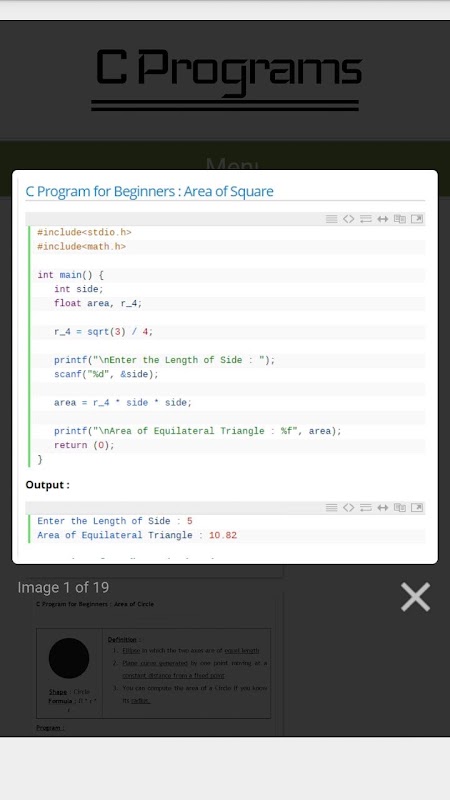Screen dimensions: 450x800
Task: Expand code width using the double-arrow icon
Action: pos(383,219)
